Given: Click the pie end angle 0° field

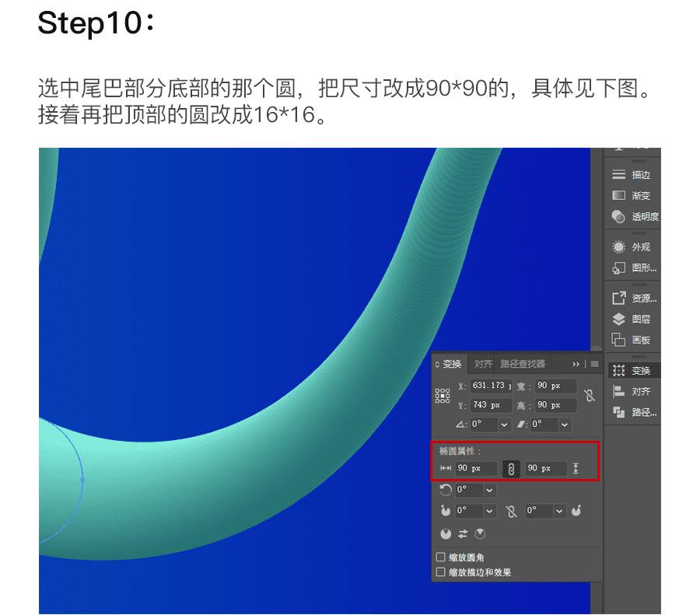Looking at the screenshot, I should tap(538, 511).
